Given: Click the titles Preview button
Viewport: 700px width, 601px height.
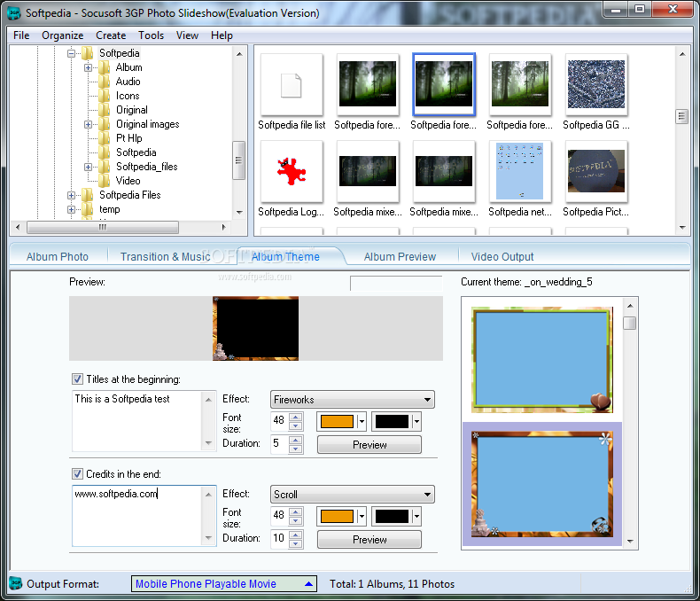Looking at the screenshot, I should click(369, 445).
